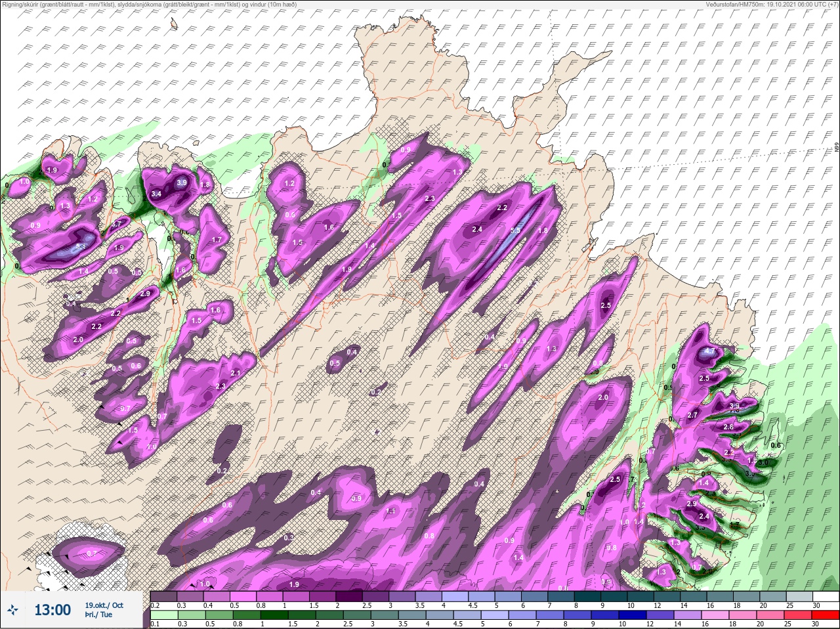Screen dimensions: 840x629
Task: Click the compass star icon beside 13:00
Action: coord(12,610)
